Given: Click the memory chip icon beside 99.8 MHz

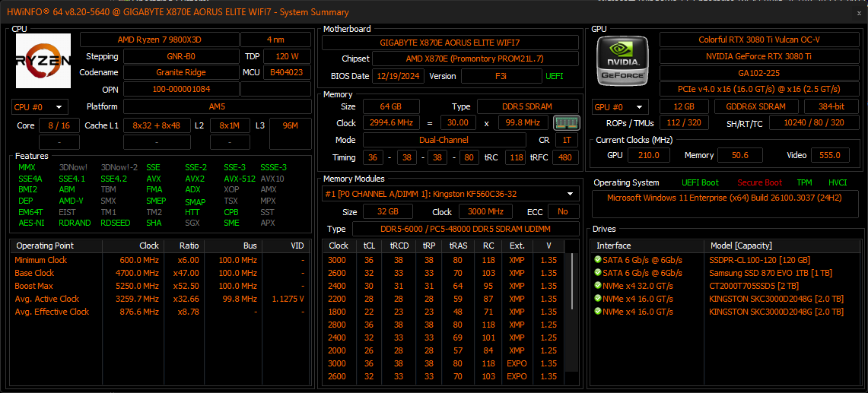Looking at the screenshot, I should [566, 123].
